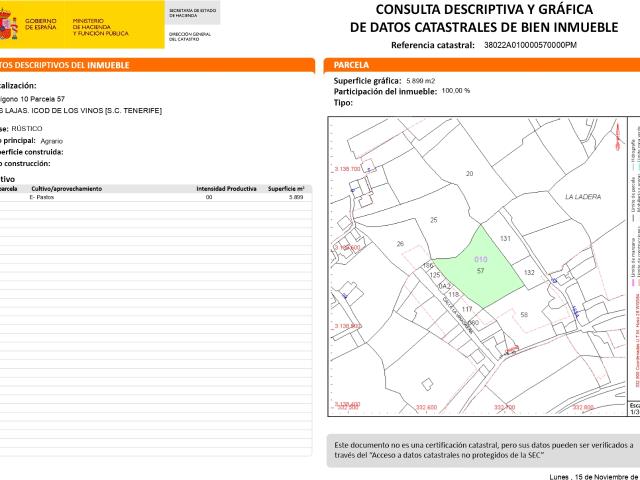Click the Superficie m² column header
The height and width of the screenshot is (480, 640).
[x=285, y=188]
